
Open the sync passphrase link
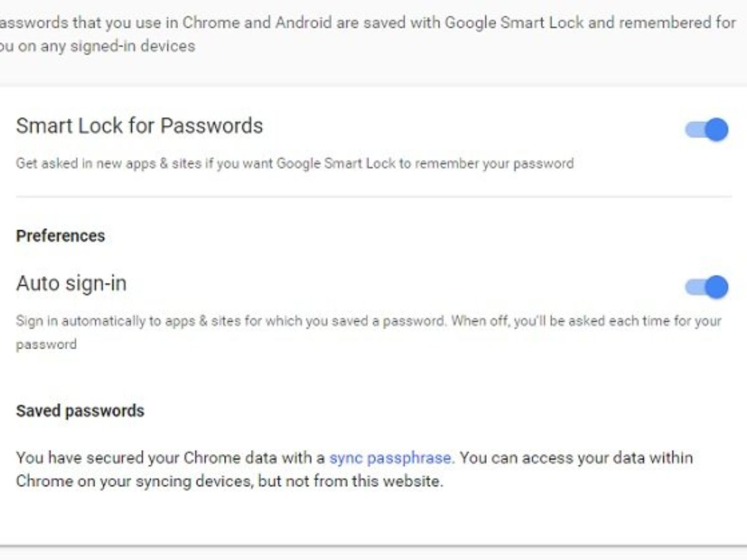390,458
